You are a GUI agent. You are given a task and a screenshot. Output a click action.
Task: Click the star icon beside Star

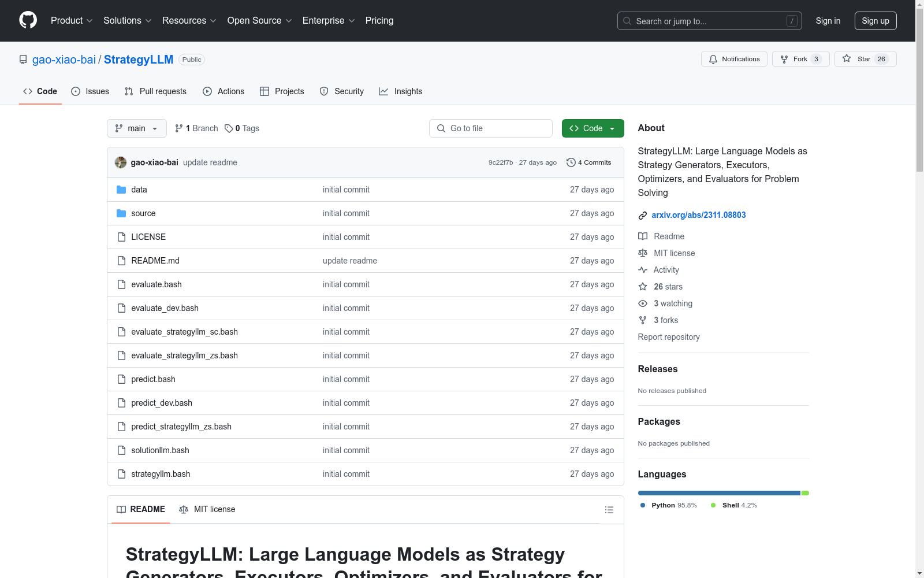[847, 58]
